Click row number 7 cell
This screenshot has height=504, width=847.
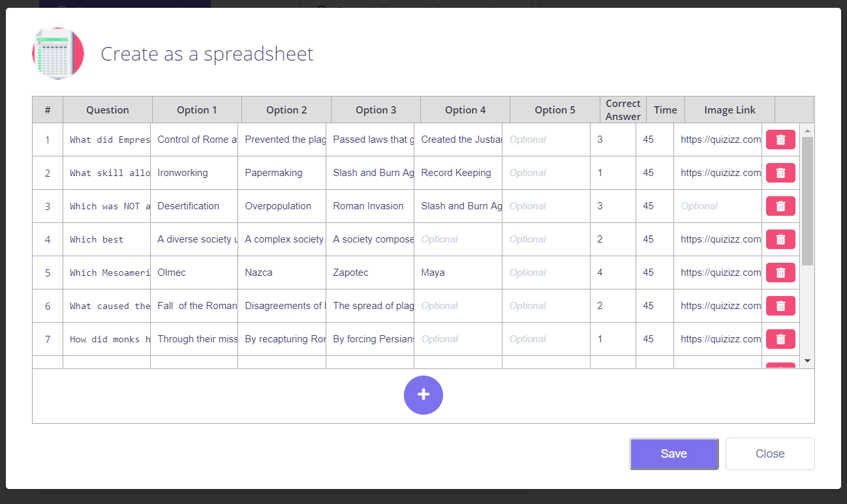48,339
